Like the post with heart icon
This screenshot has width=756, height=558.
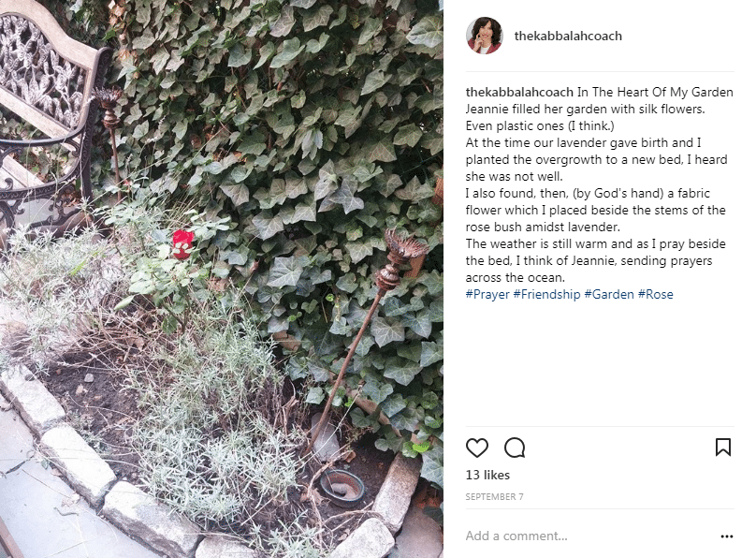coord(477,448)
